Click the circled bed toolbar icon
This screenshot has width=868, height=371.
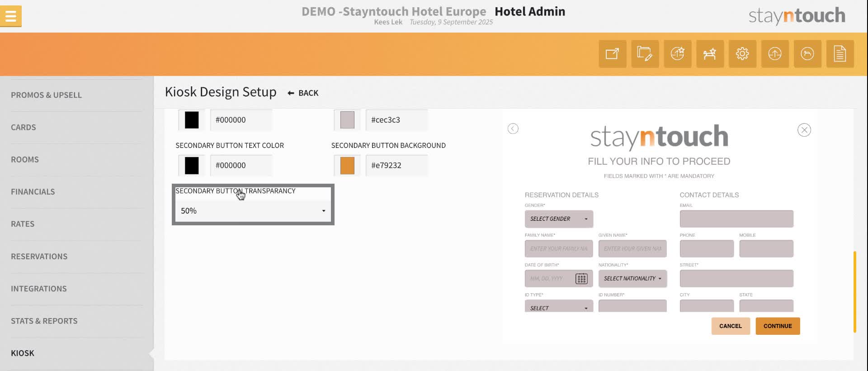(807, 54)
